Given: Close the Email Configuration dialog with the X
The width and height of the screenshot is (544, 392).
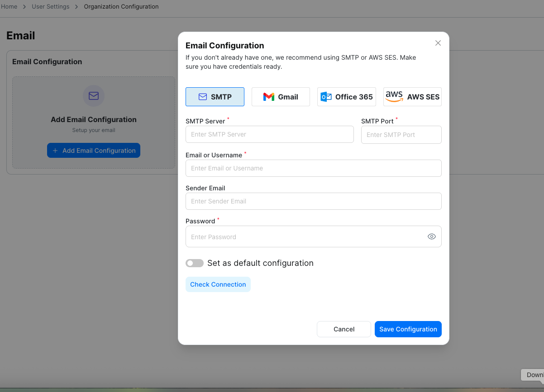Looking at the screenshot, I should pos(438,43).
